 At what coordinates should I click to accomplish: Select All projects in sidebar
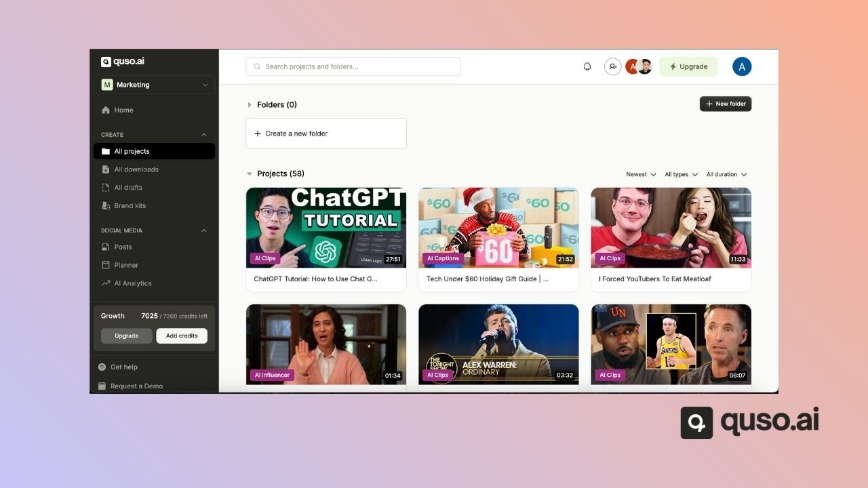(x=154, y=151)
